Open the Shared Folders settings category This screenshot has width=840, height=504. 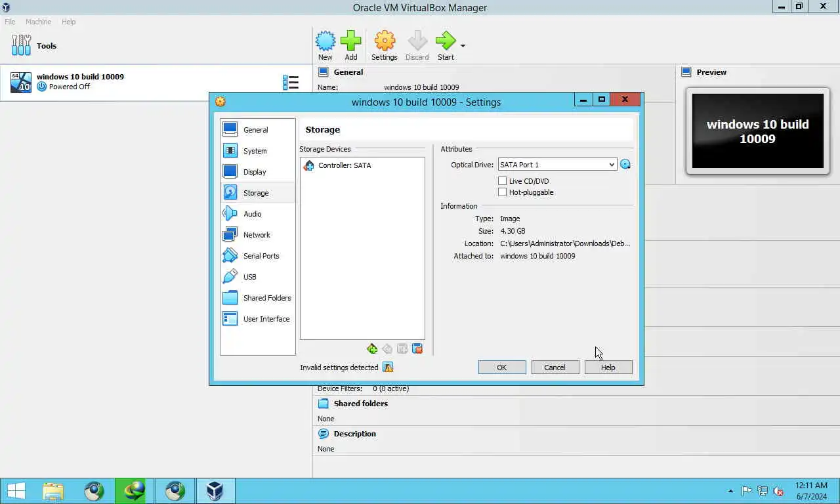point(257,298)
